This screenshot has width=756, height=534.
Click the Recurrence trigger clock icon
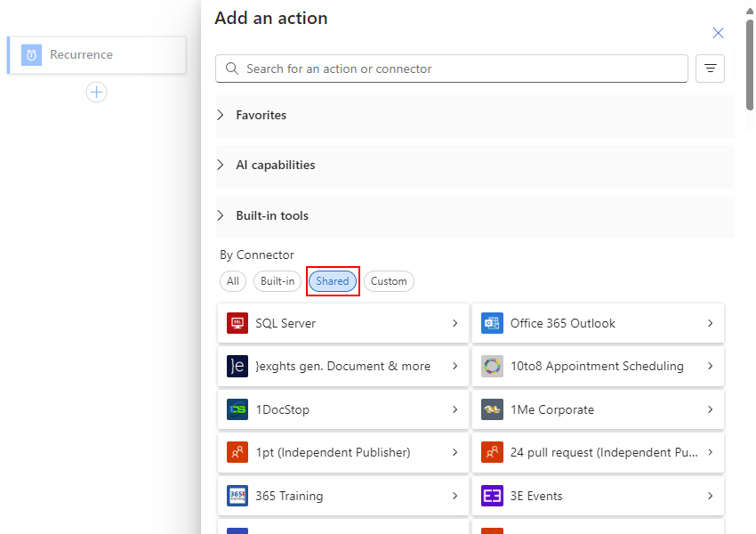pos(31,55)
